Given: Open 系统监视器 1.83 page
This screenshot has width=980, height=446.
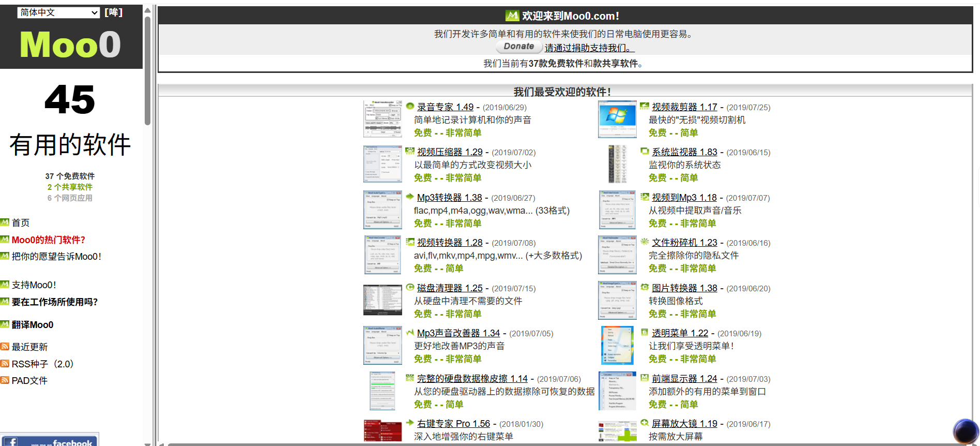Looking at the screenshot, I should tap(684, 152).
